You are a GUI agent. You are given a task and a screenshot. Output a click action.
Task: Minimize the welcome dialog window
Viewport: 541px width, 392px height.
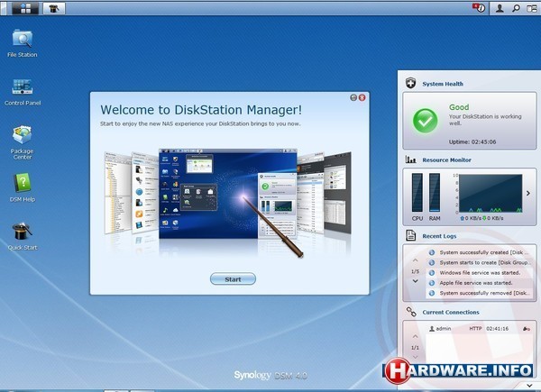click(353, 96)
